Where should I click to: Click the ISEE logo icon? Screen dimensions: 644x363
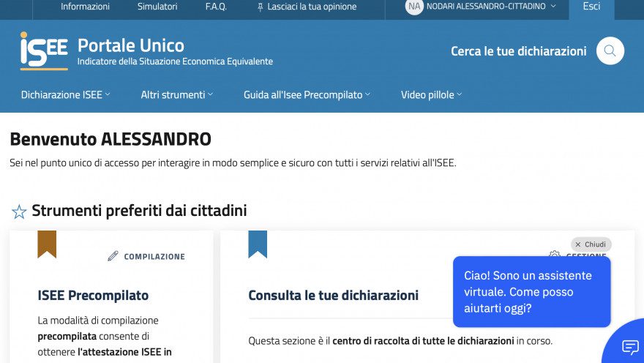click(44, 51)
